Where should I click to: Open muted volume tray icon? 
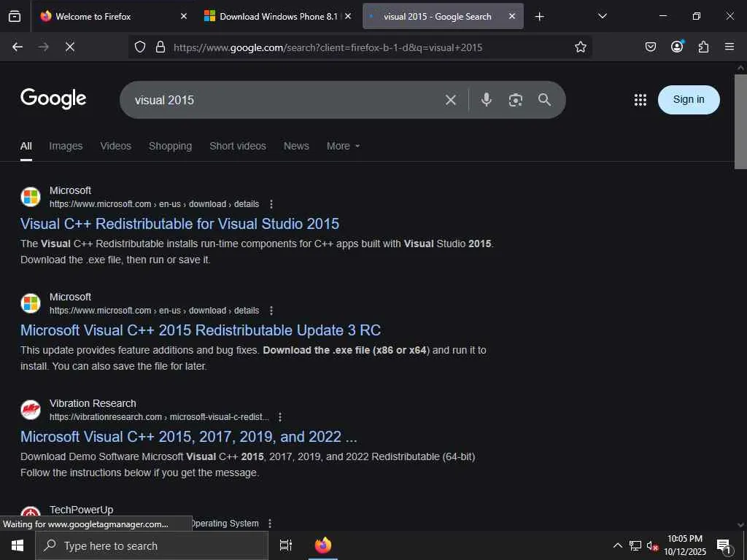[652, 545]
